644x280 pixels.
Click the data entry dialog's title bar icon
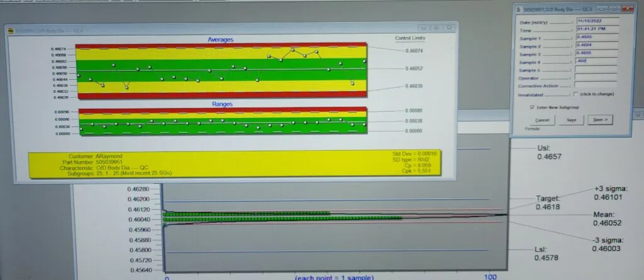(519, 8)
